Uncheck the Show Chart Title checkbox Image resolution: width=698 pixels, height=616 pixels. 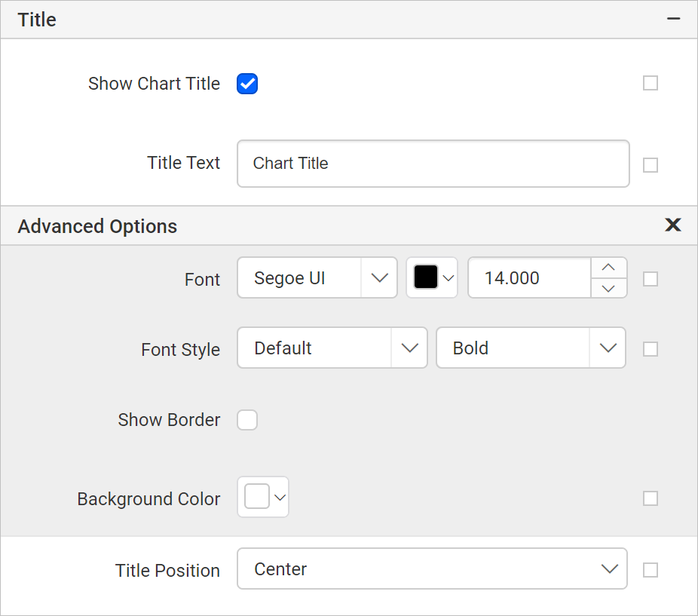tap(247, 84)
